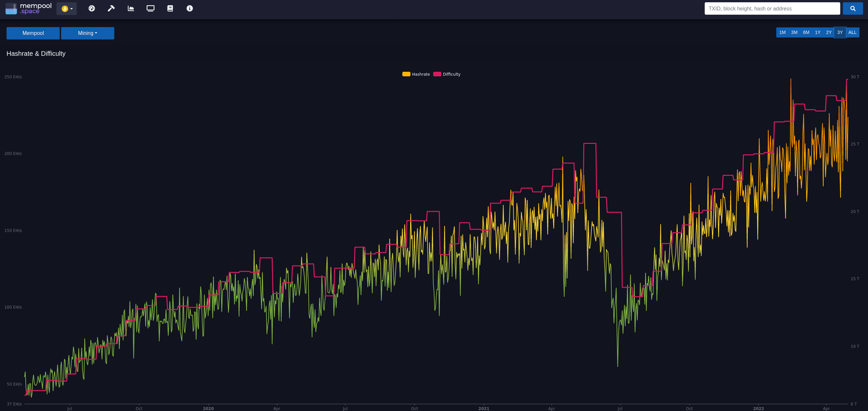Screen dimensions: 868x411
Task: Click the mempool.space logo
Action: click(29, 9)
